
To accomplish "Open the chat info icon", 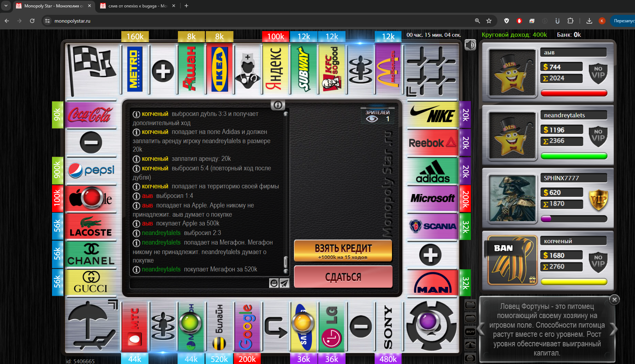I will tap(278, 105).
